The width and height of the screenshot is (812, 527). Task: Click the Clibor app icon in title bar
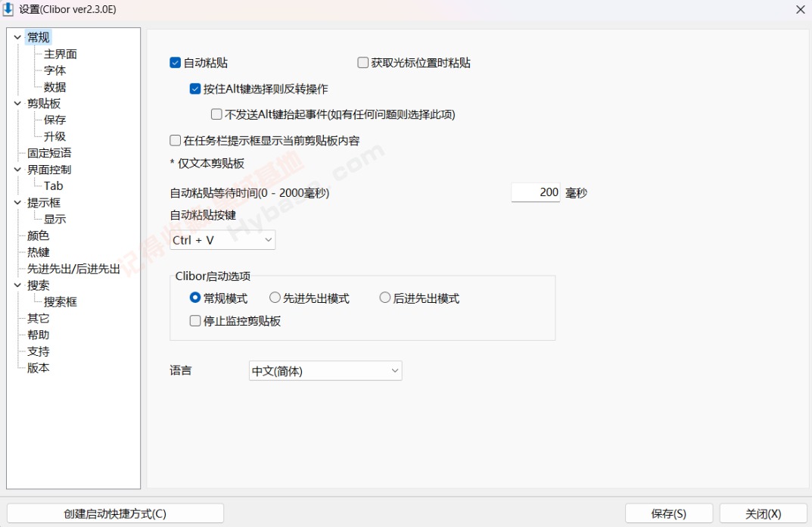tap(9, 9)
